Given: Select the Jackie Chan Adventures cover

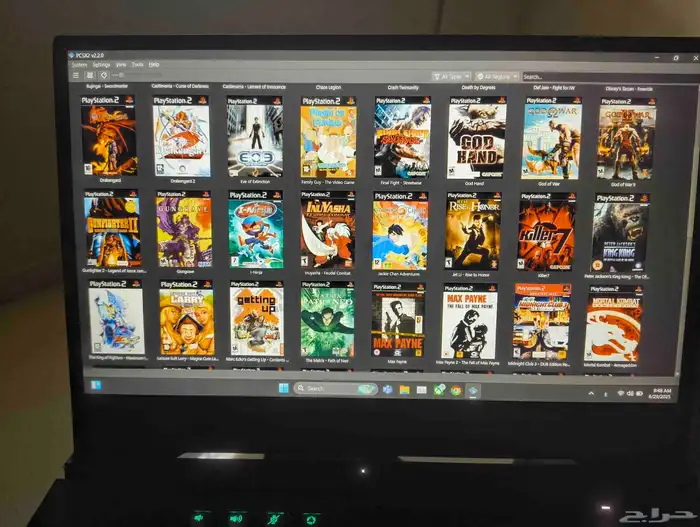Looking at the screenshot, I should pyautogui.click(x=400, y=231).
